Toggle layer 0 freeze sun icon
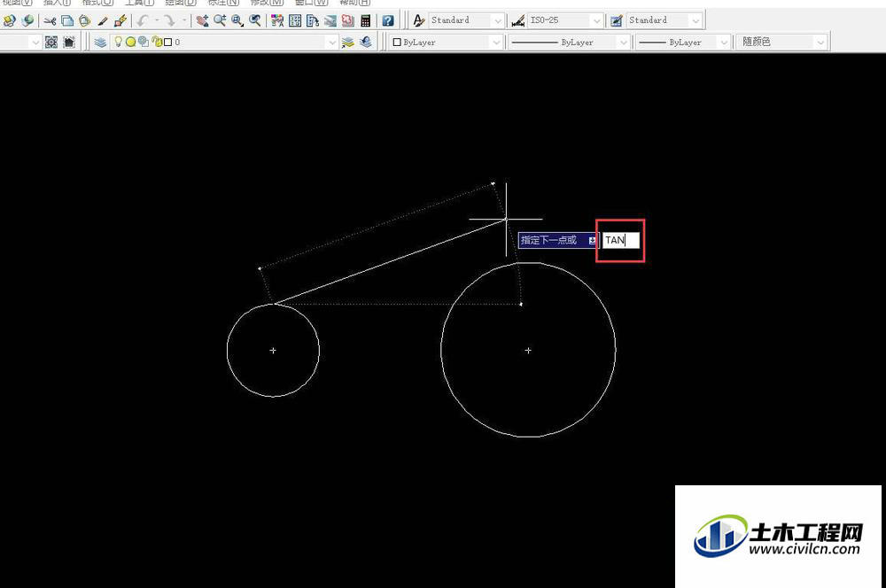This screenshot has width=886, height=588. coord(130,42)
